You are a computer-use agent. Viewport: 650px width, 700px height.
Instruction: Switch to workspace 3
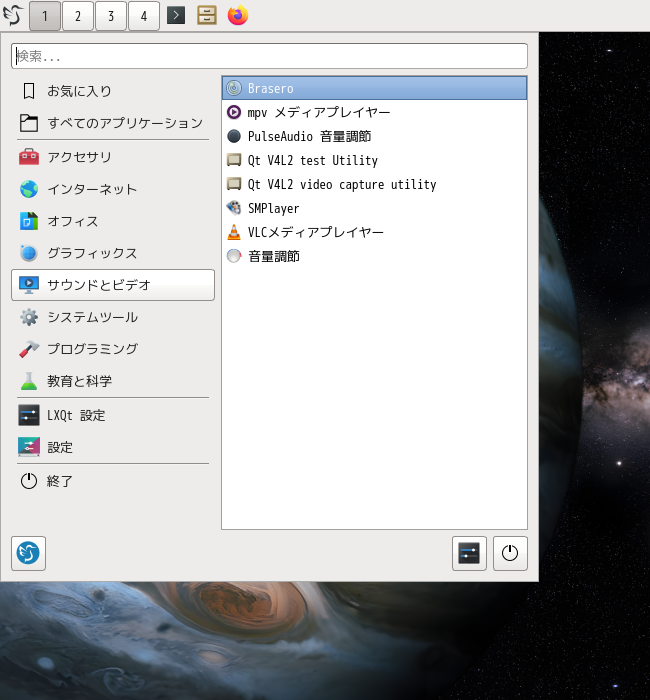111,15
